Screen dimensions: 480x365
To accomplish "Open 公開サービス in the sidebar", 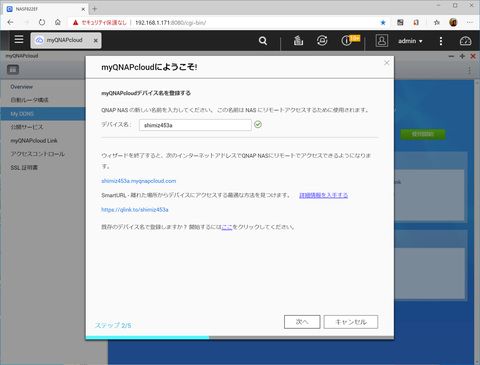I will 27,127.
